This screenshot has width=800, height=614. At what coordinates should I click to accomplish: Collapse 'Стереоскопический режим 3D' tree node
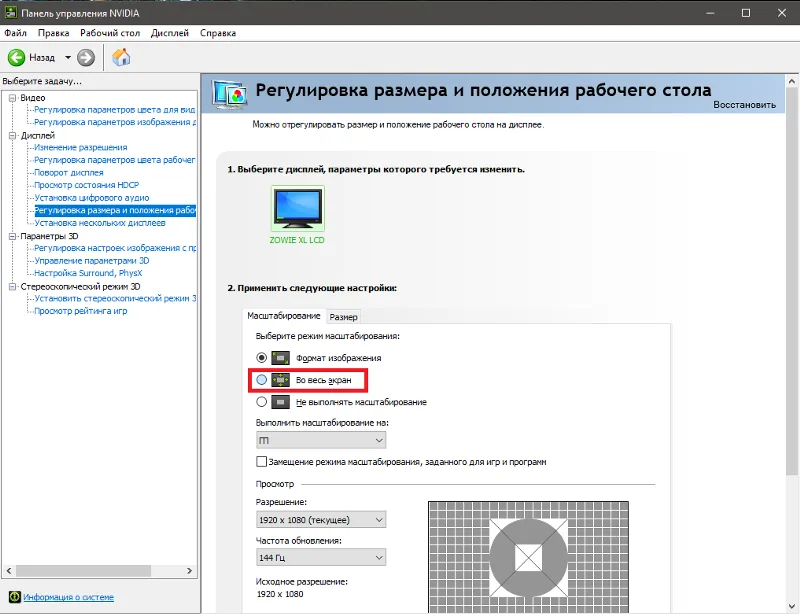13,287
